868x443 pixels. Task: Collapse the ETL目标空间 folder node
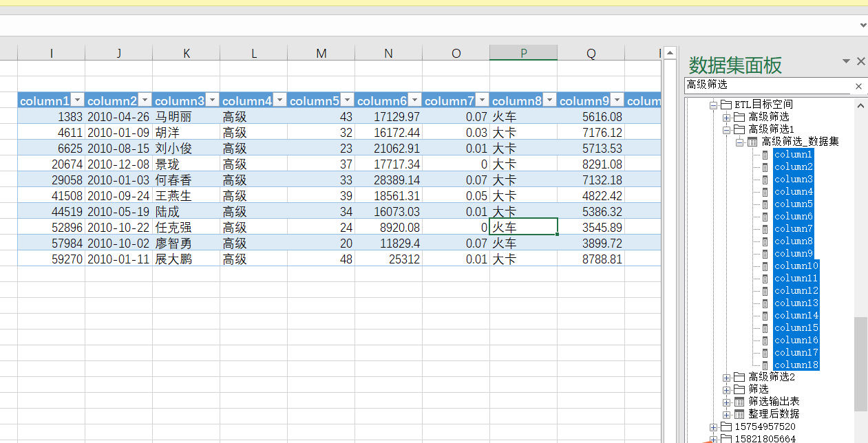(713, 105)
